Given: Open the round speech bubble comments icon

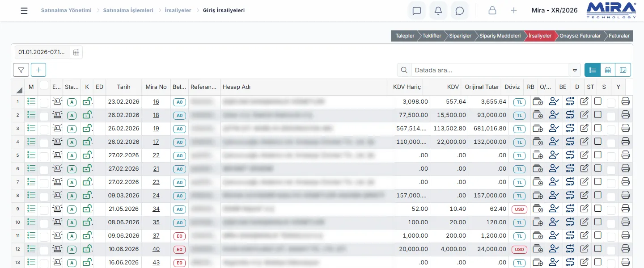Looking at the screenshot, I should pyautogui.click(x=460, y=11).
